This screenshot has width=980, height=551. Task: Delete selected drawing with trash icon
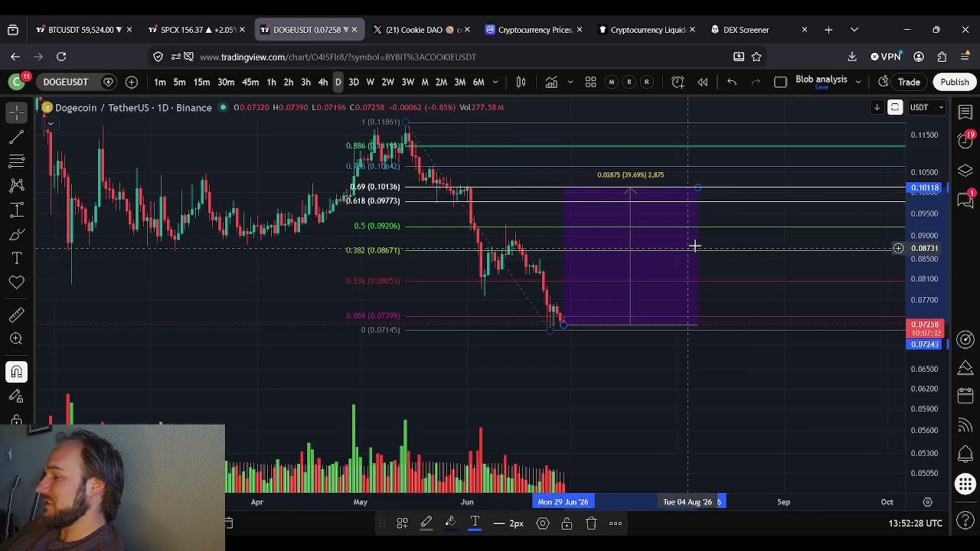(591, 523)
